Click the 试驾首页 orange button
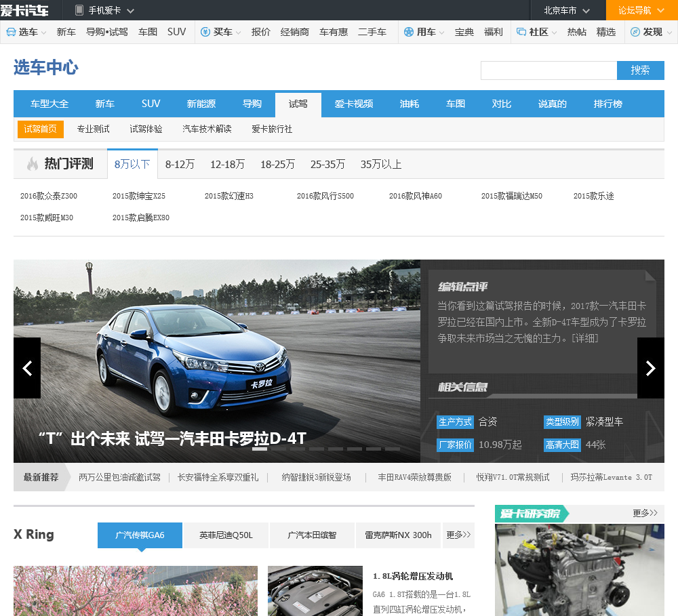The height and width of the screenshot is (616, 678). click(x=40, y=129)
